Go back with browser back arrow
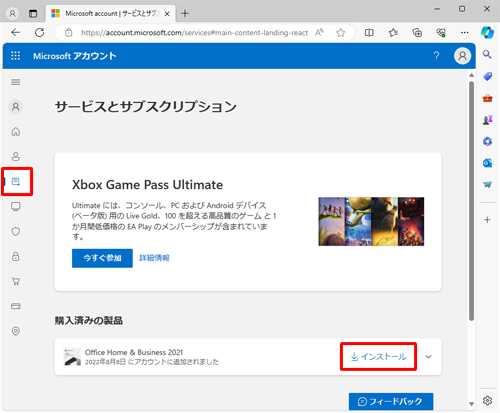This screenshot has width=500, height=413. click(x=16, y=32)
